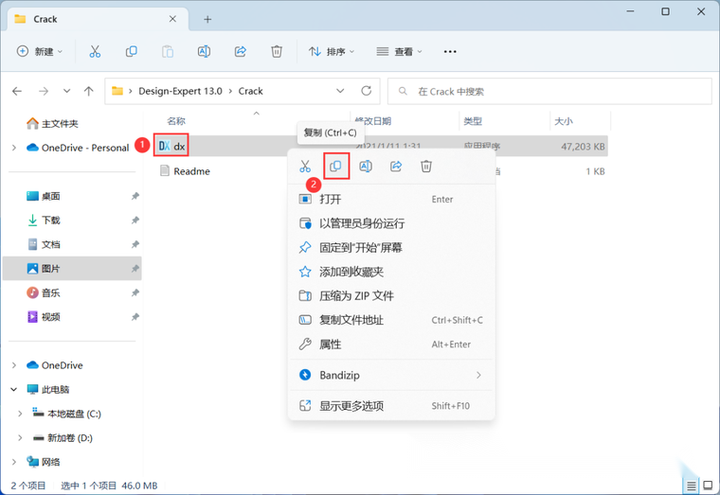Open the Bandizip submenu
Viewport: 720px width, 495px height.
pyautogui.click(x=391, y=375)
